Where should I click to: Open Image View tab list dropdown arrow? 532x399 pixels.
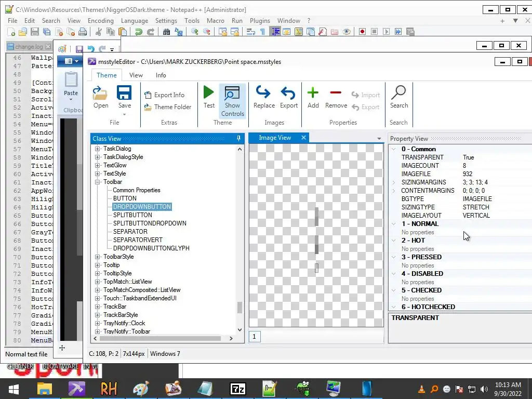[x=379, y=138]
